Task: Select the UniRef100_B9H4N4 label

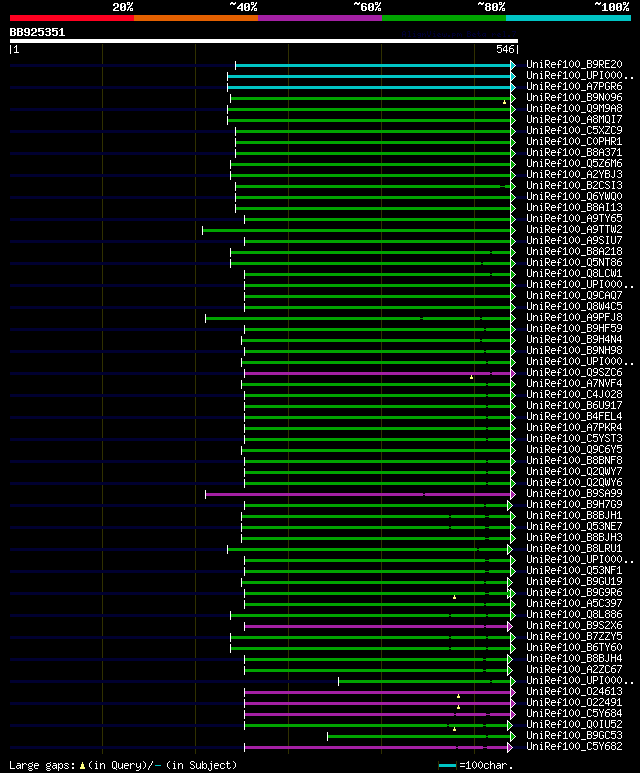Action: 574,340
